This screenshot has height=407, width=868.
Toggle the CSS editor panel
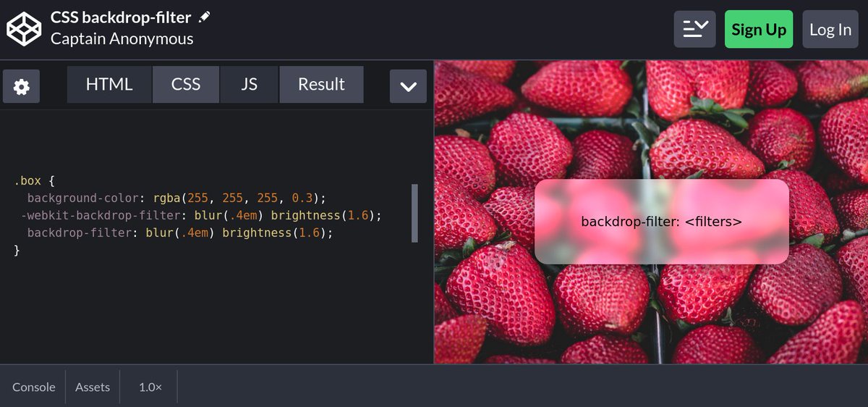tap(186, 84)
